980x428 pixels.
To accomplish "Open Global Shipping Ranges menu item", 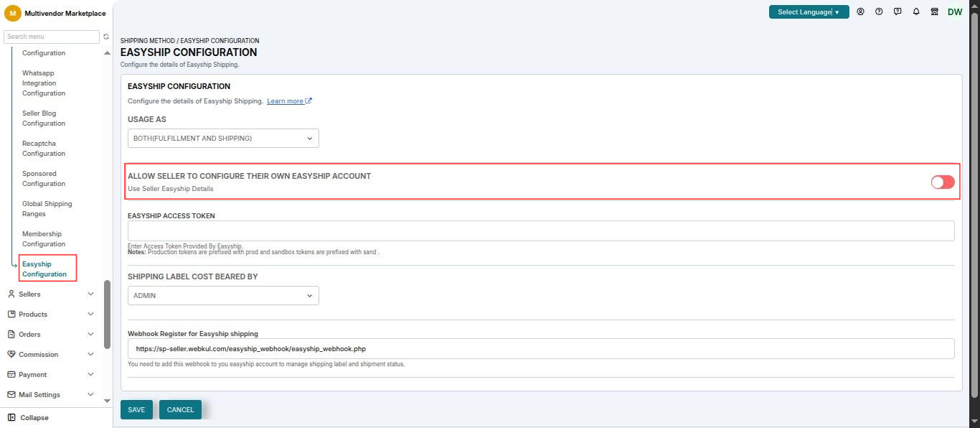I will click(47, 209).
